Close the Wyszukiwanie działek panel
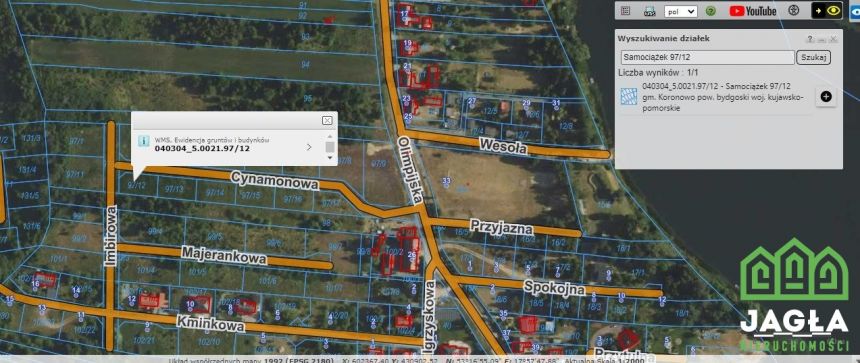This screenshot has width=860, height=363. 833,39
